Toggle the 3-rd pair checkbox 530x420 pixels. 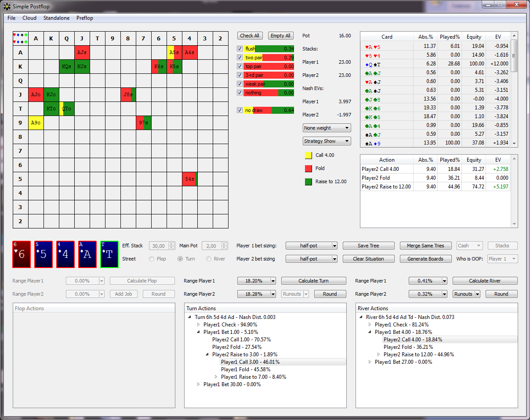click(x=240, y=75)
